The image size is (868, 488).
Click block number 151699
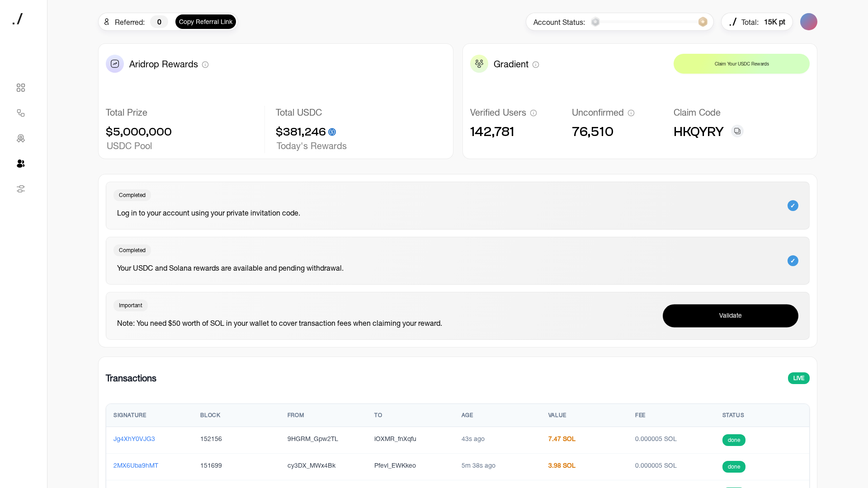[211, 465]
